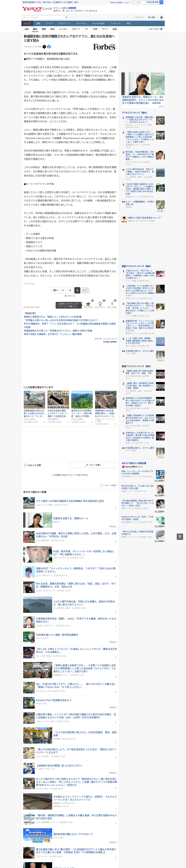
Task: Open the ランキング tab
Action: coord(115,24)
